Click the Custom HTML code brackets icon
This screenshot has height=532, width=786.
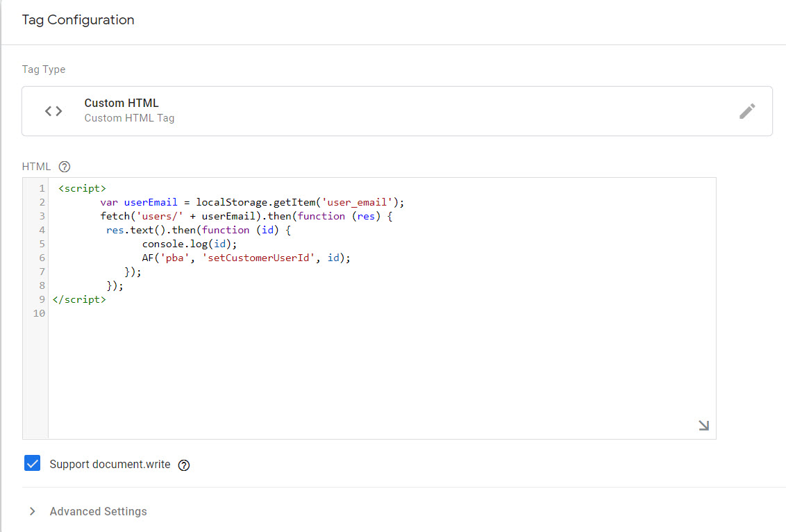point(53,111)
